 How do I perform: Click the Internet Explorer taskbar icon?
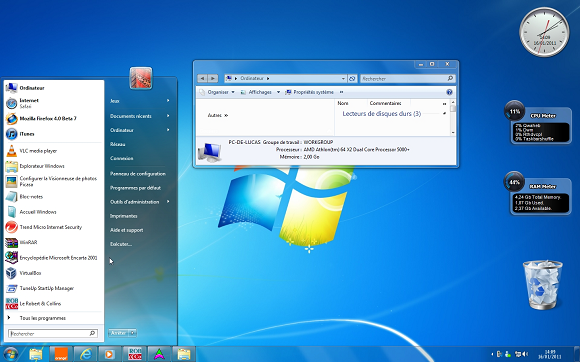coord(85,354)
